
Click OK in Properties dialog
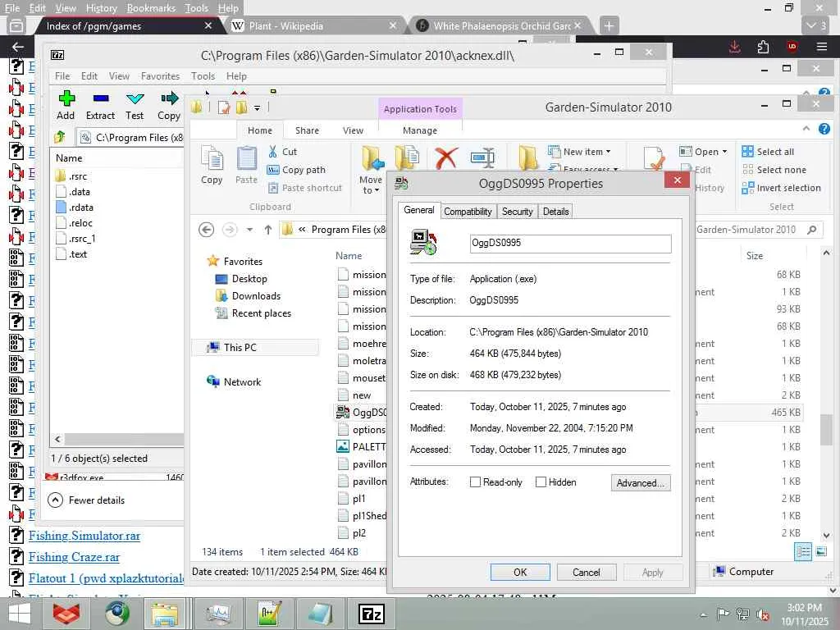click(x=520, y=572)
